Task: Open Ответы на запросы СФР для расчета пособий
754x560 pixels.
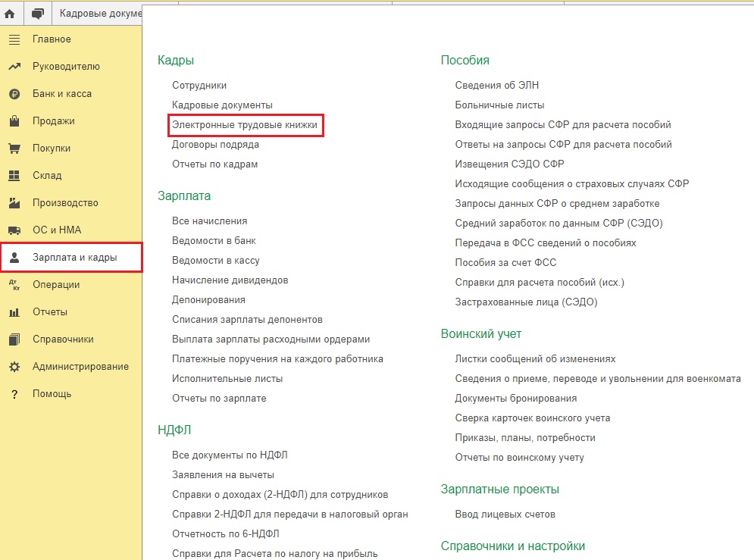Action: coord(563,144)
